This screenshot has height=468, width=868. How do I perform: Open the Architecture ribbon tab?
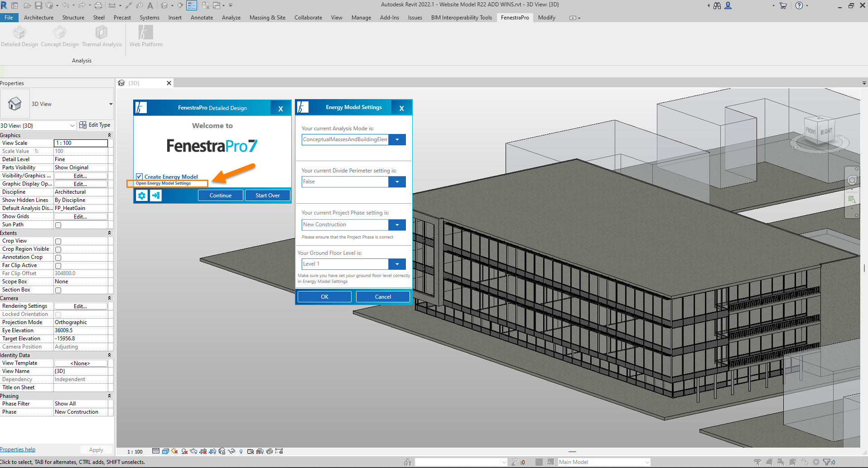tap(39, 18)
